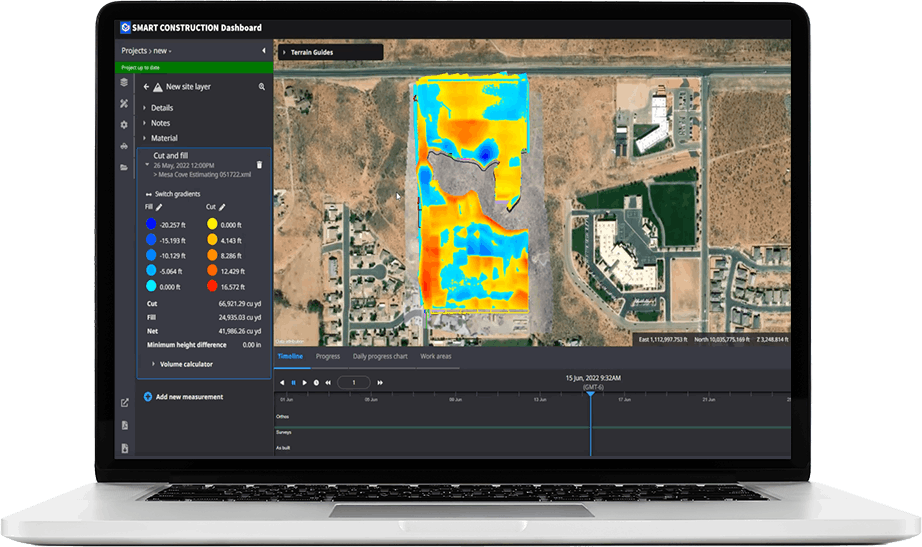Select the Timeline tab
The width and height of the screenshot is (922, 547).
click(290, 356)
